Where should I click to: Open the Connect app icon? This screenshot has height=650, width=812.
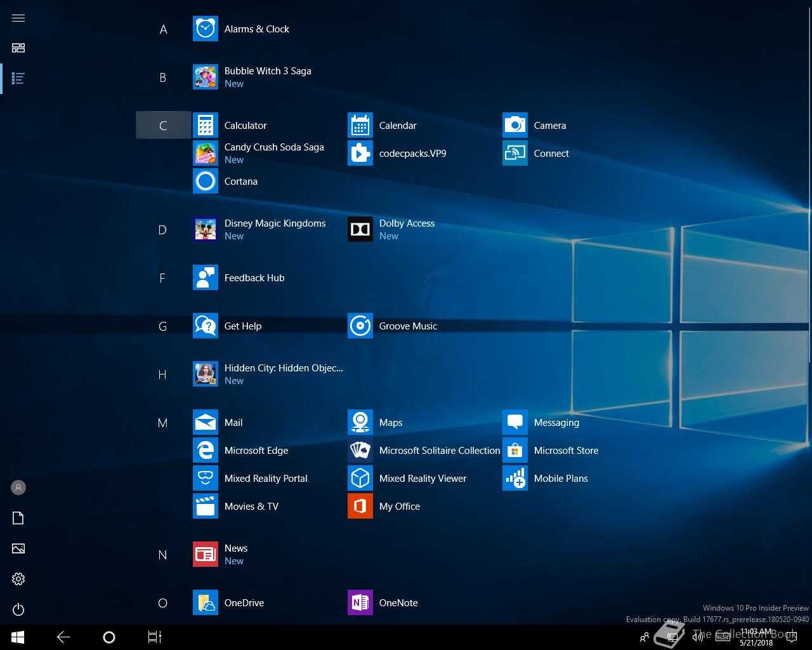tap(515, 154)
